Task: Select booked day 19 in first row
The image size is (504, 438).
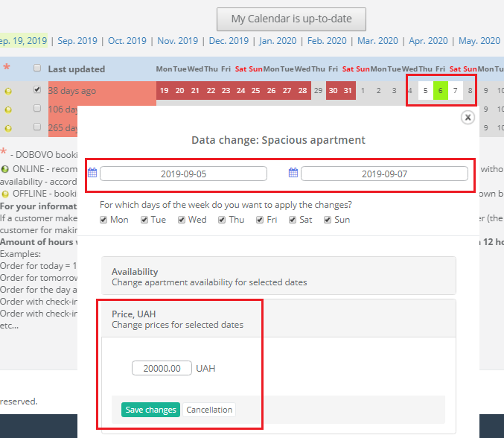Action: [x=165, y=91]
